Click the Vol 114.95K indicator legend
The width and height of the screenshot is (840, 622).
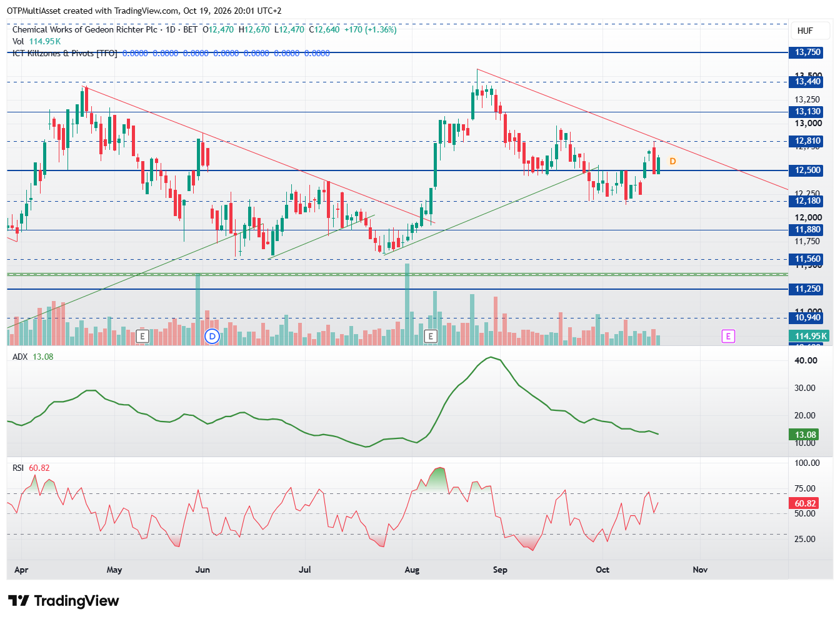click(37, 41)
